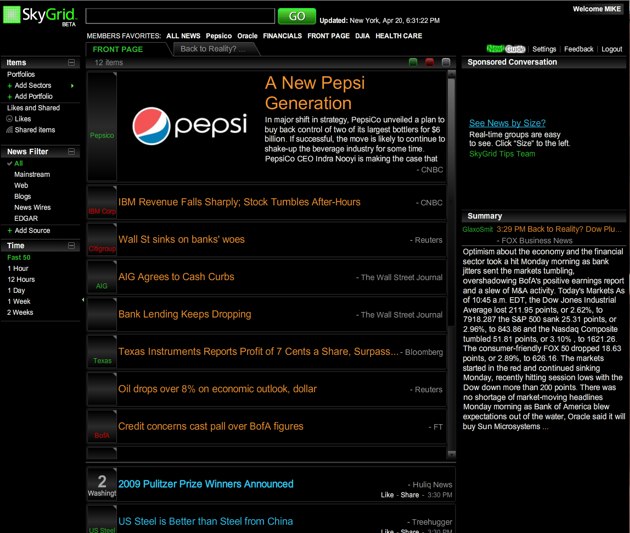Viewport: 630px width, 533px height.
Task: Open FRONT PAGE favorite link
Action: pos(329,36)
